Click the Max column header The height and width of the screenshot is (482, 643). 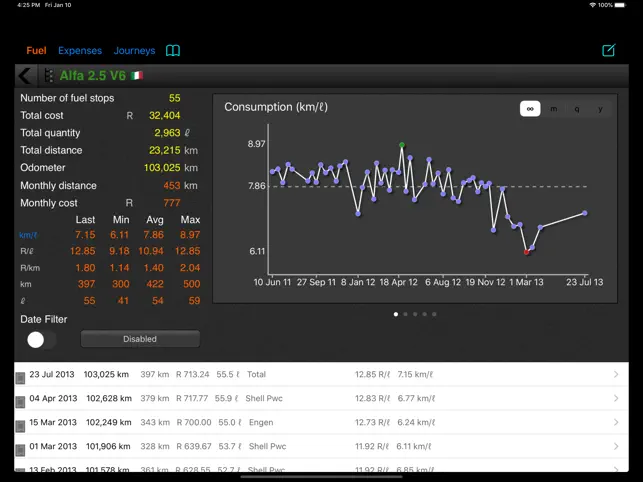point(190,220)
